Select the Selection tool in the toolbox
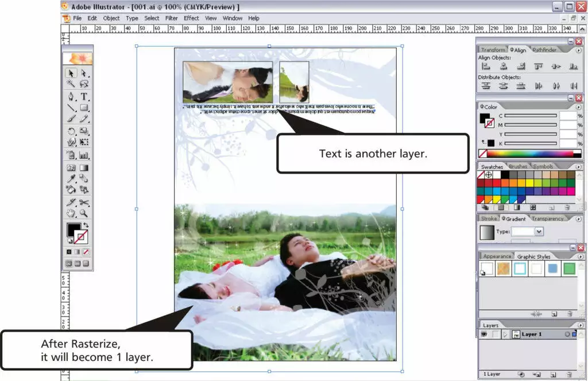Image resolution: width=588 pixels, height=381 pixels. click(70, 73)
